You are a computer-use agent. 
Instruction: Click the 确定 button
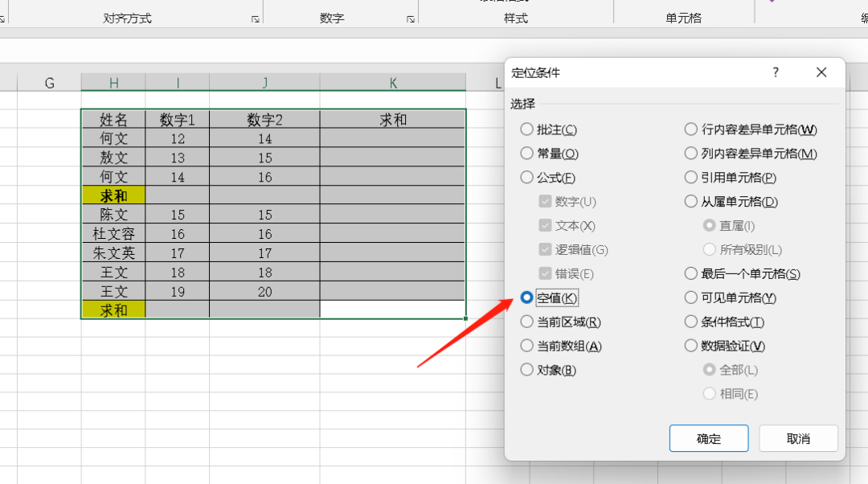[708, 438]
